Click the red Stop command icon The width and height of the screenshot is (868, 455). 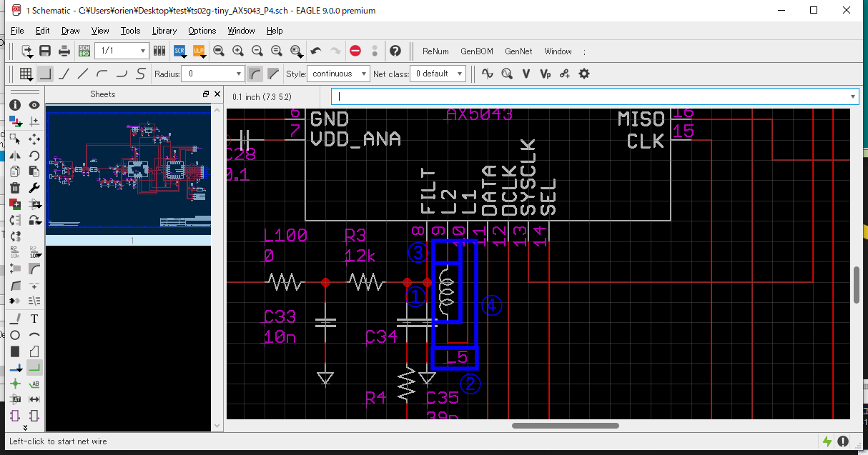click(355, 51)
